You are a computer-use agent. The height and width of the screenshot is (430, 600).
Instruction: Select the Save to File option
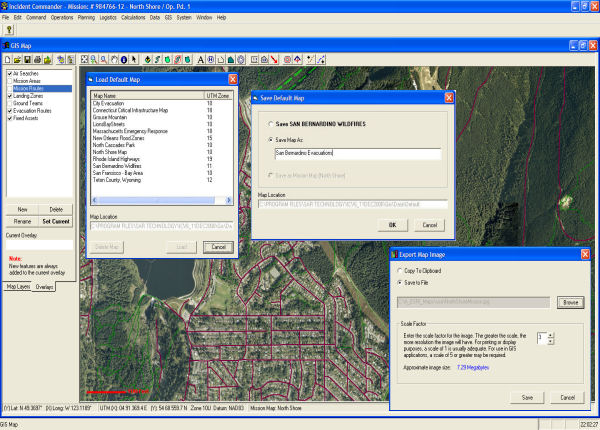(x=400, y=283)
